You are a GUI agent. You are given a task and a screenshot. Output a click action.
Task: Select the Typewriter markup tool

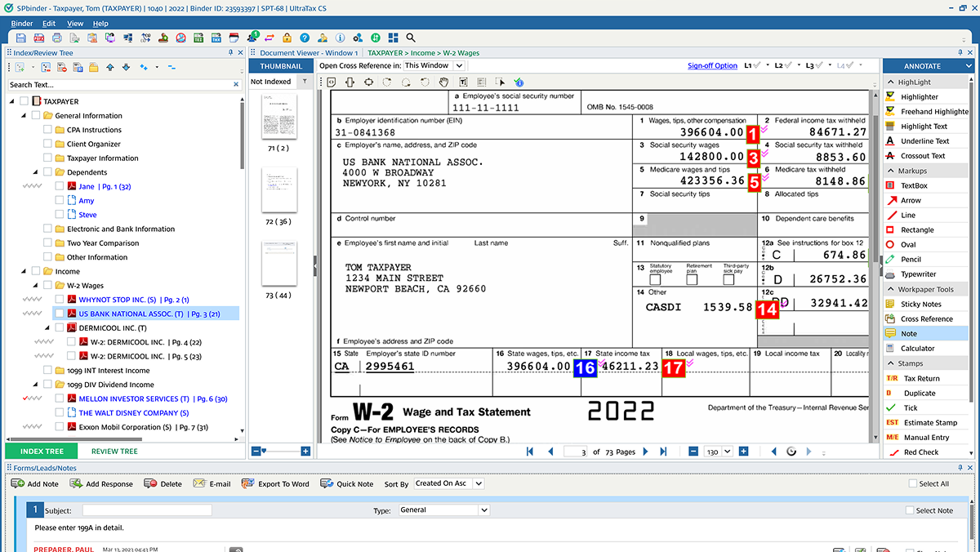tap(918, 274)
